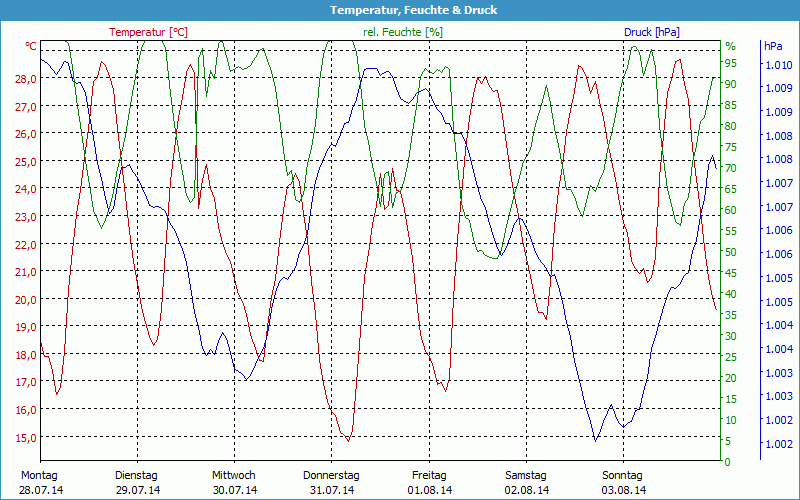Click the 5 humidity axis value
This screenshot has width=800, height=500.
[x=728, y=441]
